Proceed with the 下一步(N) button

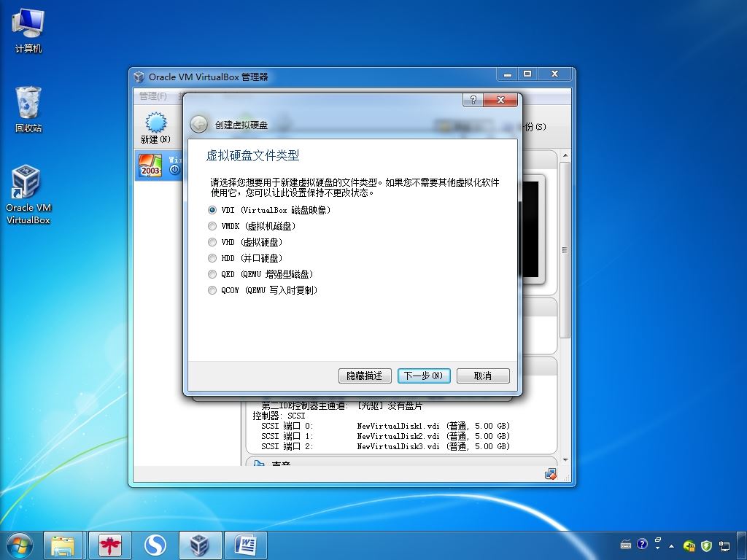[424, 376]
